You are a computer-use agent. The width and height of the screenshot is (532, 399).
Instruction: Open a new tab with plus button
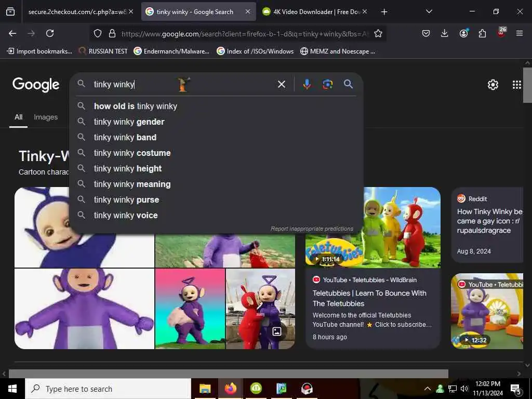pos(384,12)
